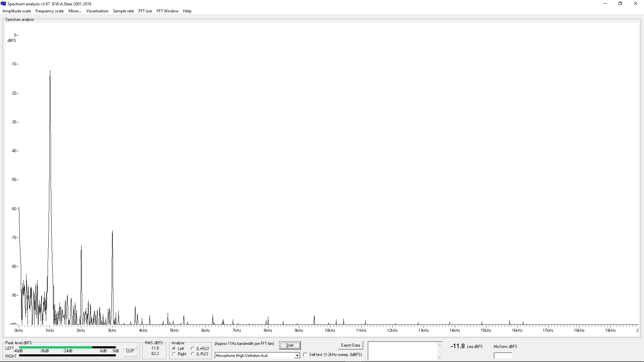Viewport: 644px width, 362px height.
Task: Open the Amplitude scale menu
Action: click(16, 11)
